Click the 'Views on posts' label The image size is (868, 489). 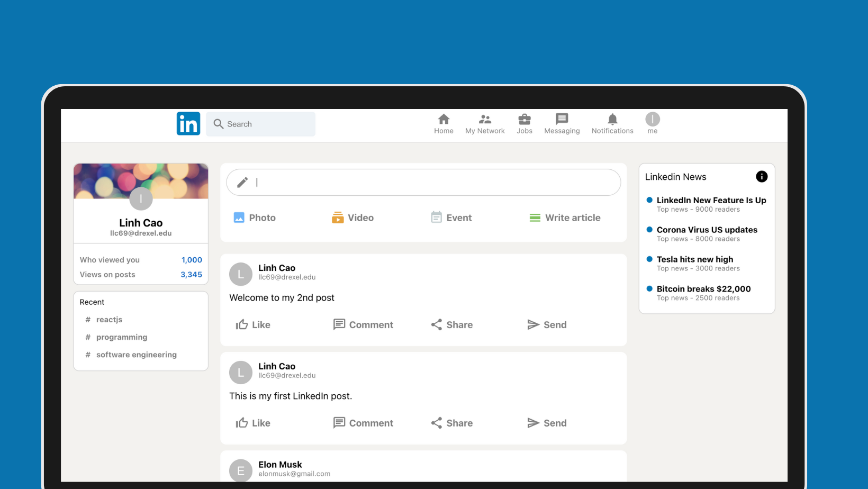[107, 275]
